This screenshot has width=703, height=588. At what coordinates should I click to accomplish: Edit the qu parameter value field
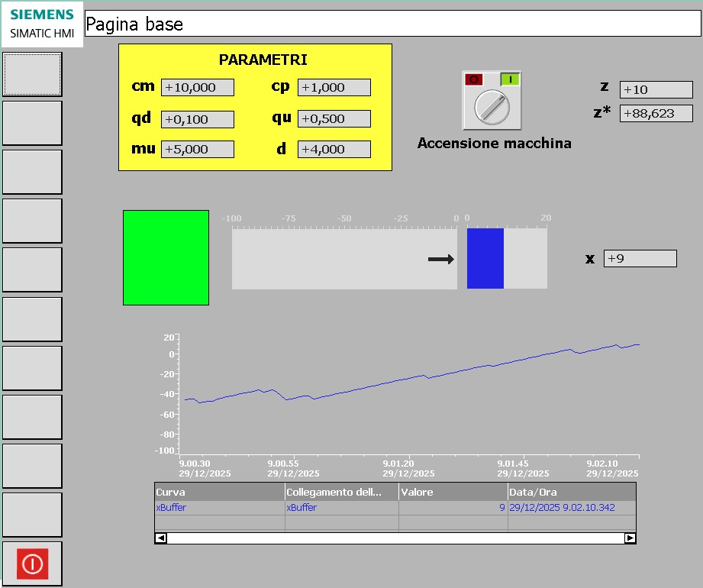tap(334, 119)
